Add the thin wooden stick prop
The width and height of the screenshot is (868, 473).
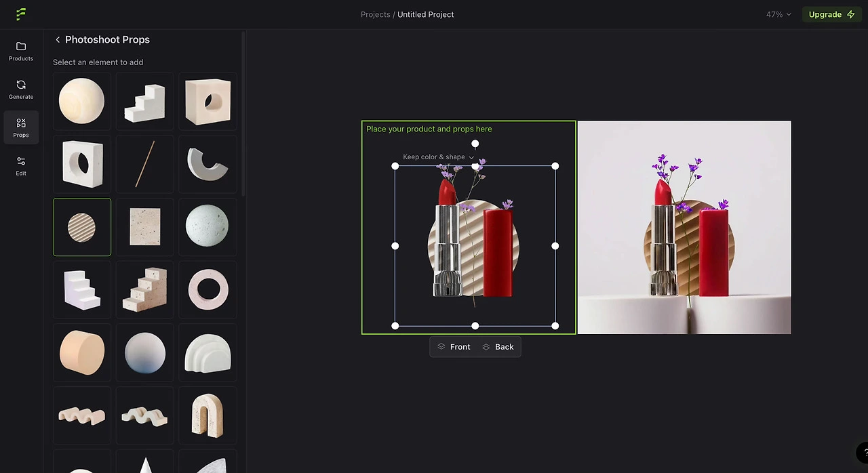tap(144, 164)
